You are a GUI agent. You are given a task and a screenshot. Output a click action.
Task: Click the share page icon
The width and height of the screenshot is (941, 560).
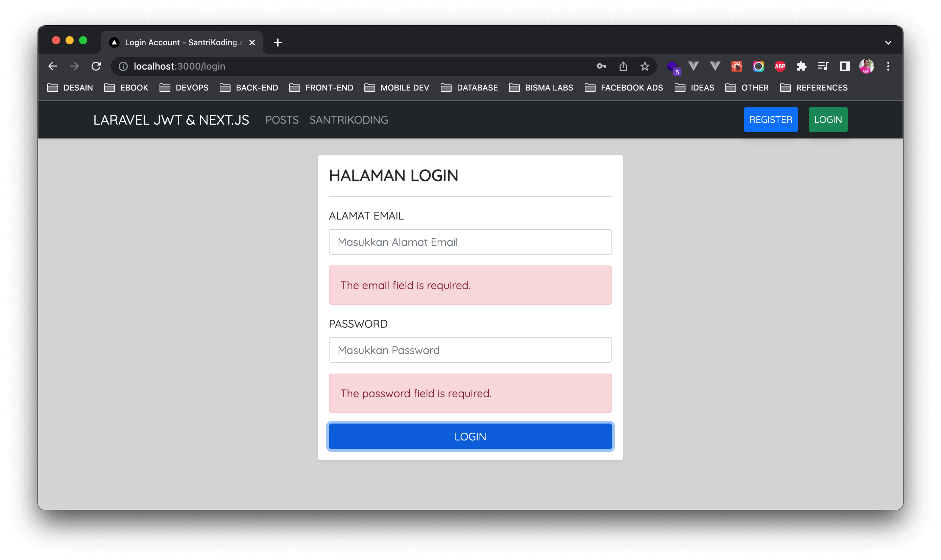[x=623, y=67]
